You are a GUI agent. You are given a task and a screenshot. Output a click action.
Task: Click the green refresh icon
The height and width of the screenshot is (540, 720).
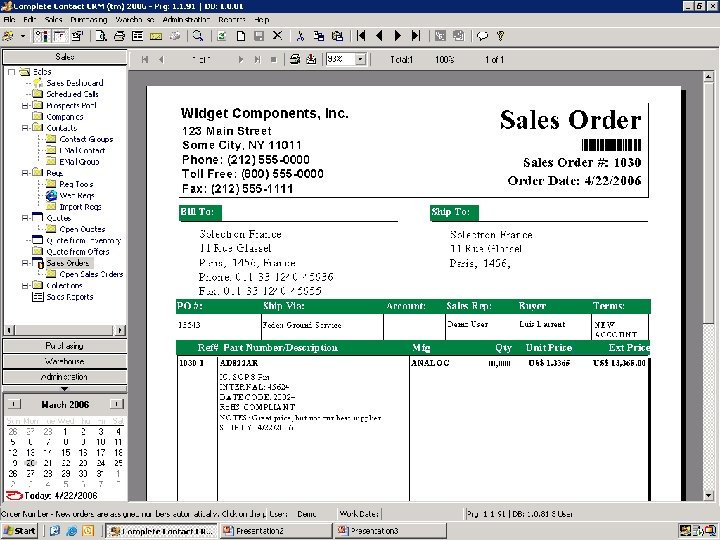[x=222, y=36]
